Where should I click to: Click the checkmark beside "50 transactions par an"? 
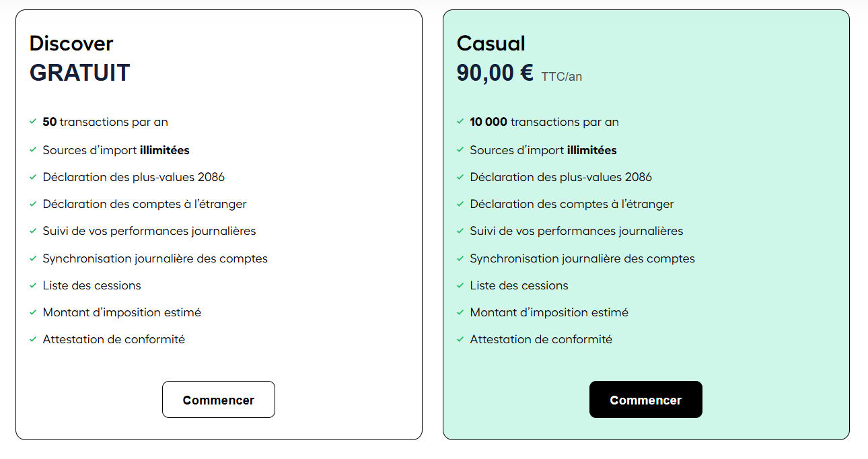coord(32,122)
